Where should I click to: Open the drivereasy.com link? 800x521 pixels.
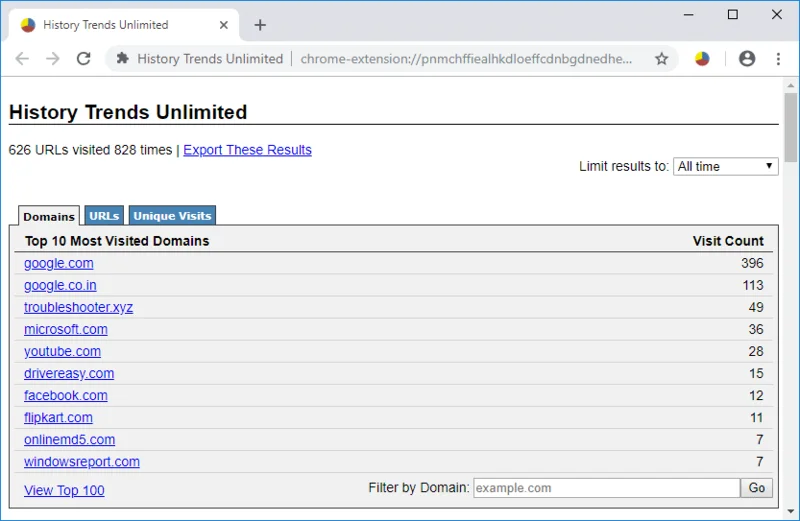tap(69, 373)
